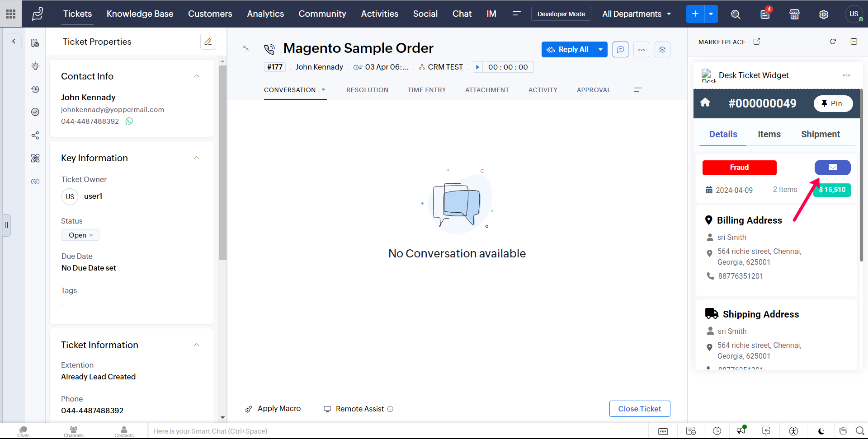
Task: Open the ticket history clock icon in sidebar
Action: [x=35, y=89]
